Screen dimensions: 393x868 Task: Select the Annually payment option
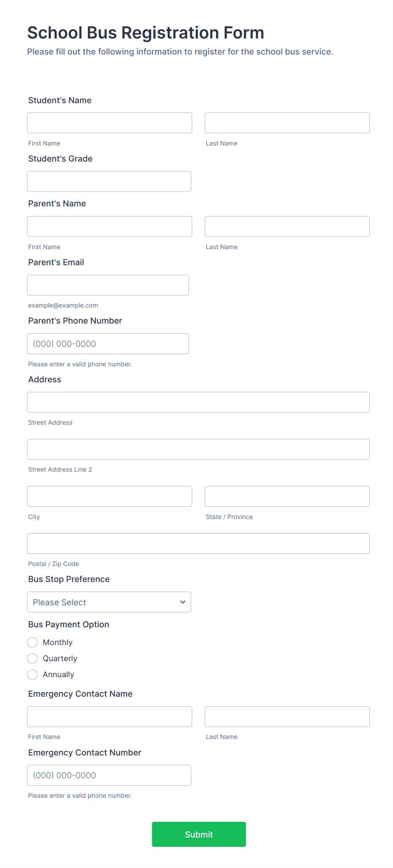click(32, 675)
